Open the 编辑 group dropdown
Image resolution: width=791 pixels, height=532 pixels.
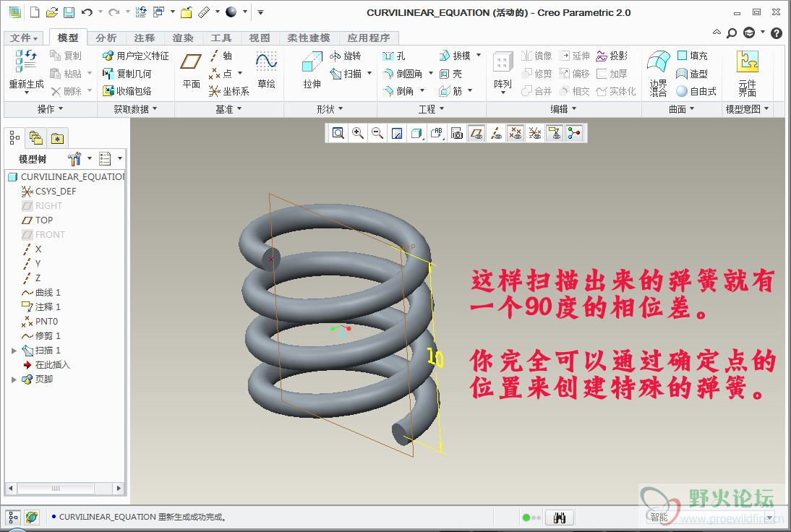point(563,109)
